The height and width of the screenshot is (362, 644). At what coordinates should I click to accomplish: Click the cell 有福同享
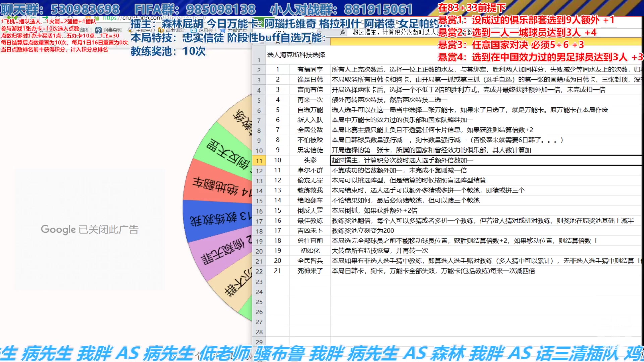click(310, 70)
